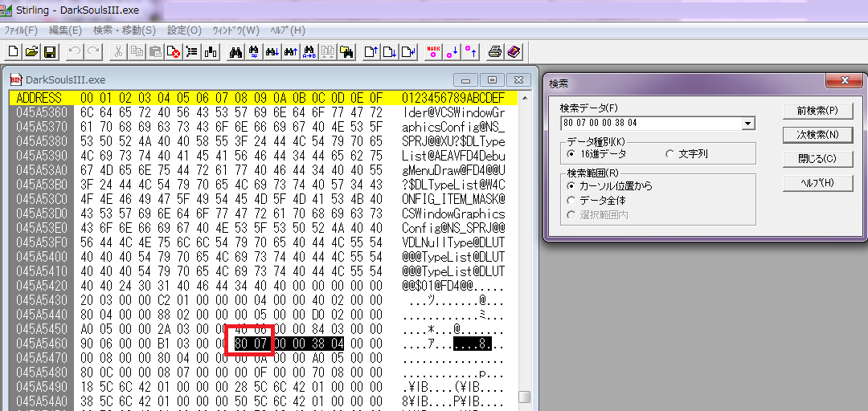The width and height of the screenshot is (868, 411).
Task: Click ASCII text 'VDLNullType@DLUT'
Action: tap(453, 242)
